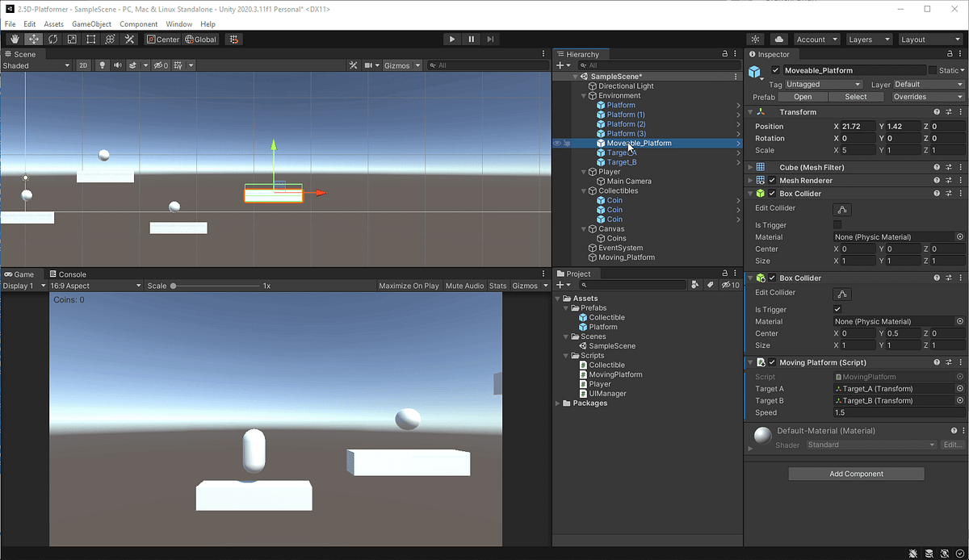Toggle 2D mode in the Scene view
This screenshot has height=560, width=969.
(x=83, y=65)
